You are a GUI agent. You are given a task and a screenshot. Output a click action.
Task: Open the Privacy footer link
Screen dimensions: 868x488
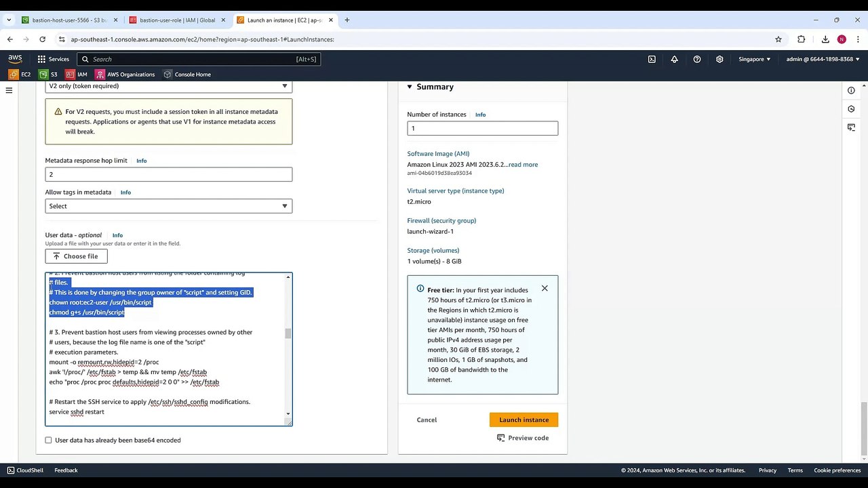point(768,470)
